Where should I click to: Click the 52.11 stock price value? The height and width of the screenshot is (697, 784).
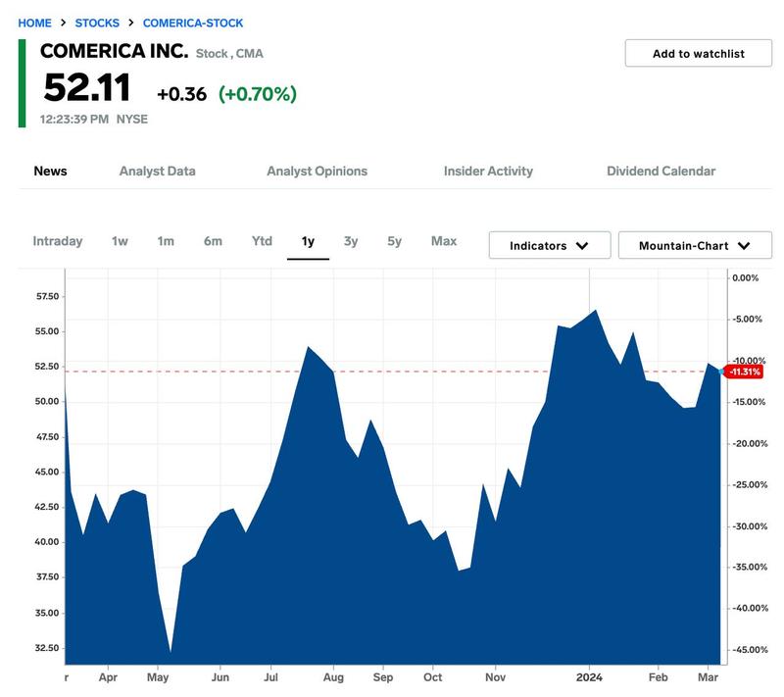86,87
